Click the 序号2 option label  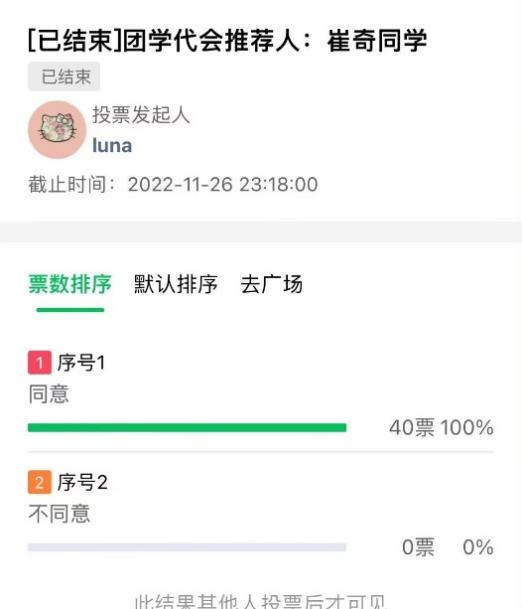[82, 482]
